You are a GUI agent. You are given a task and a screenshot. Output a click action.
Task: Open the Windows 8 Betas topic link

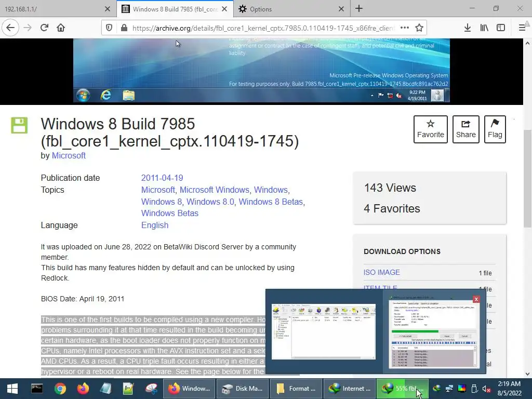point(271,202)
